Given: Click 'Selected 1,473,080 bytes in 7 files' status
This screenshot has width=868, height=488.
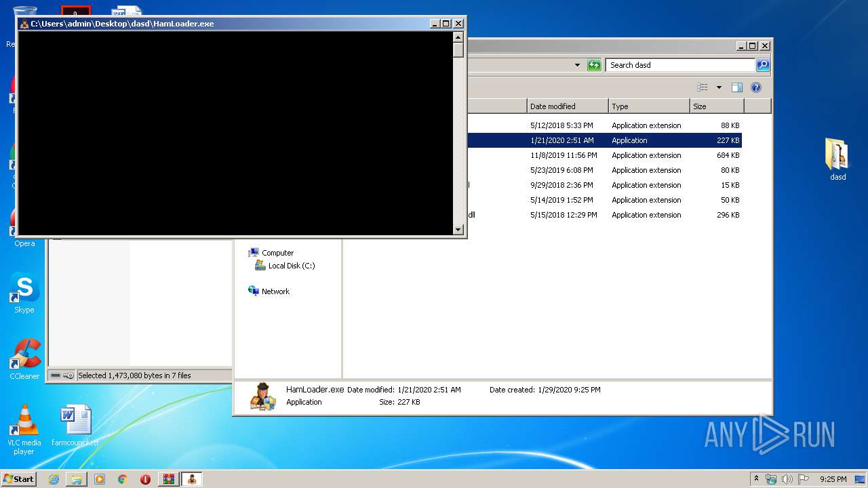Looking at the screenshot, I should (134, 375).
